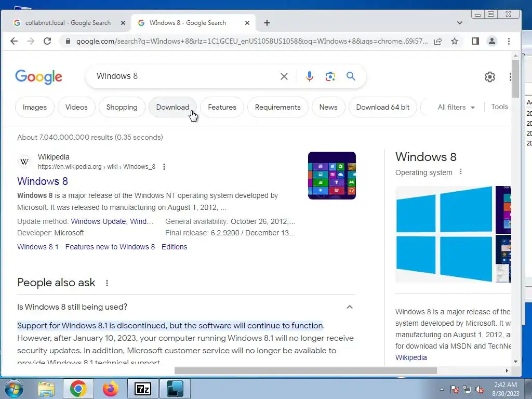Click the horizontal scrollbar thumb
Screen dimensions: 532x399
click(x=305, y=370)
